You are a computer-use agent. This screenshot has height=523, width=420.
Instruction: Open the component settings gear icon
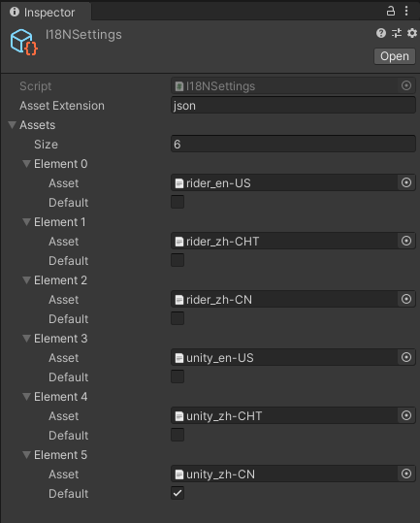(x=412, y=33)
